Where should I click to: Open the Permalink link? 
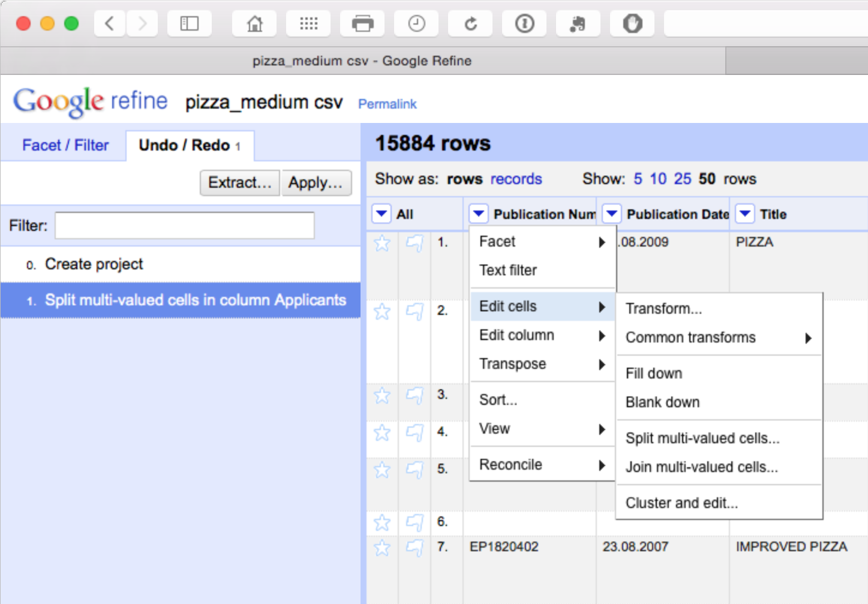coord(387,104)
